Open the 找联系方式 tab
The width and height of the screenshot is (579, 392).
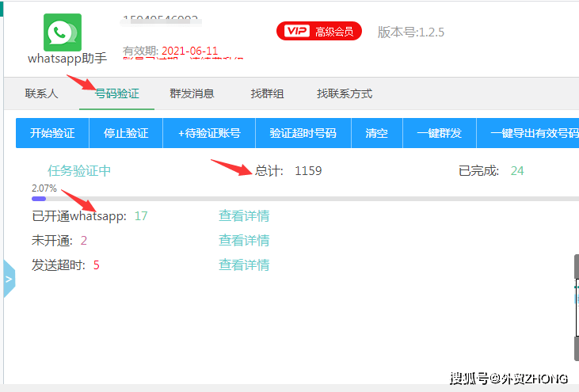click(345, 93)
